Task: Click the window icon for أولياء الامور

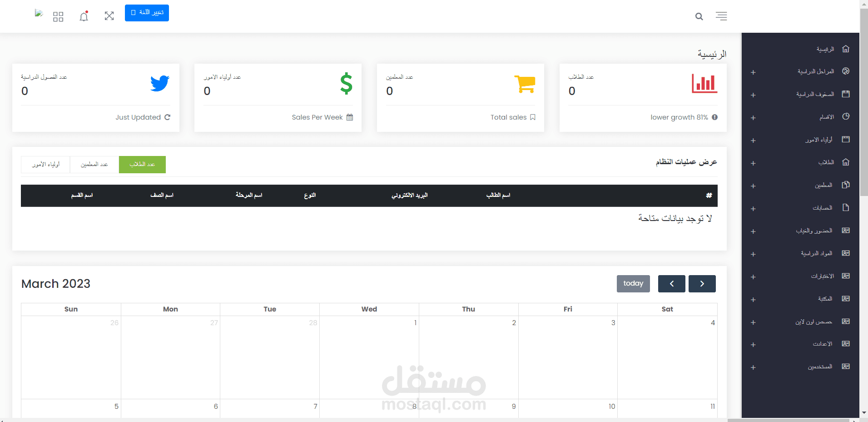Action: tap(846, 139)
